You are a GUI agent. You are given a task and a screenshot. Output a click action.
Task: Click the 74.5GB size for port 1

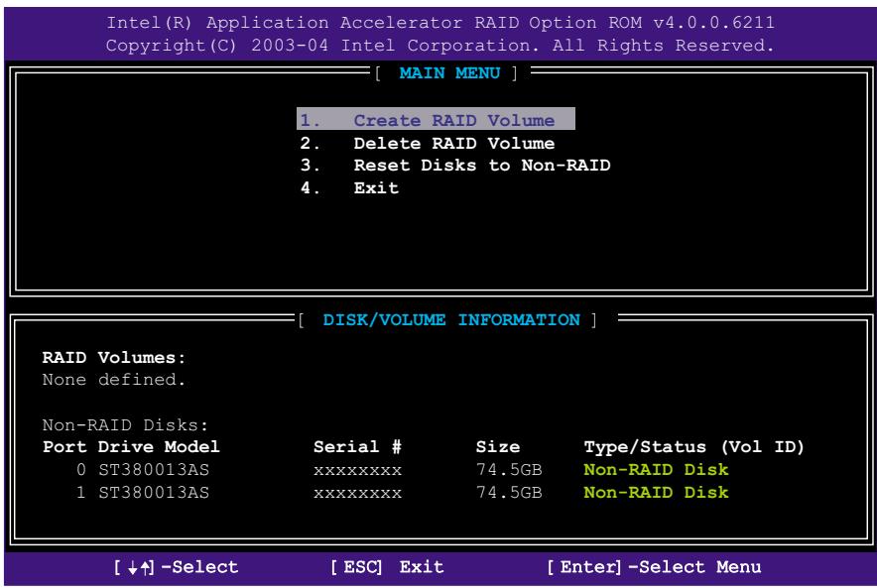click(509, 493)
